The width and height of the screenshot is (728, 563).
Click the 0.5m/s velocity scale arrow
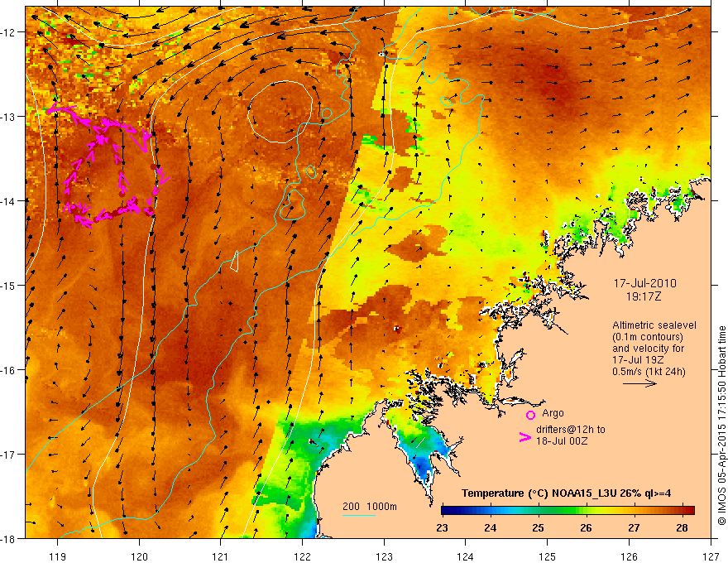(639, 383)
